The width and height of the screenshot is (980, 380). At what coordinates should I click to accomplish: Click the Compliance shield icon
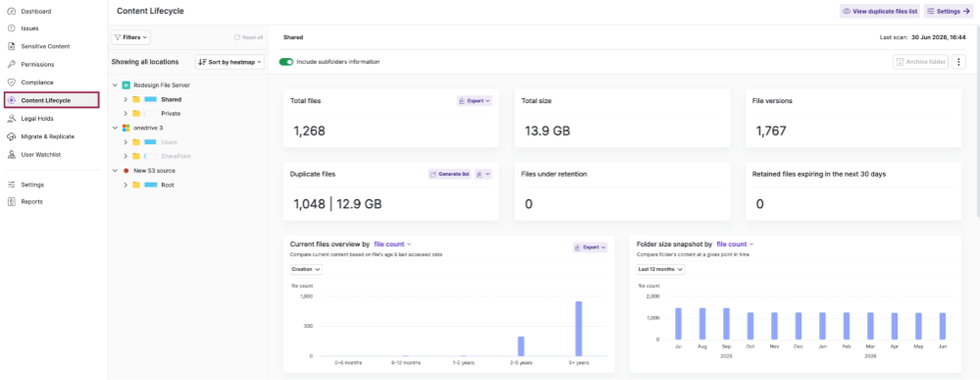[x=11, y=82]
